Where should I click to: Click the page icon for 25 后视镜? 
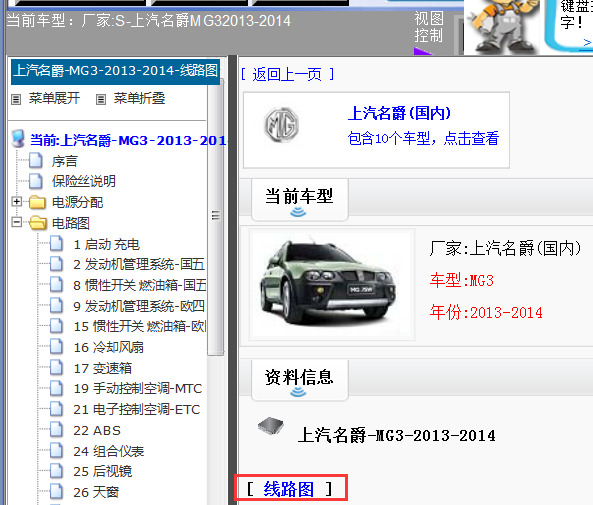pos(56,471)
